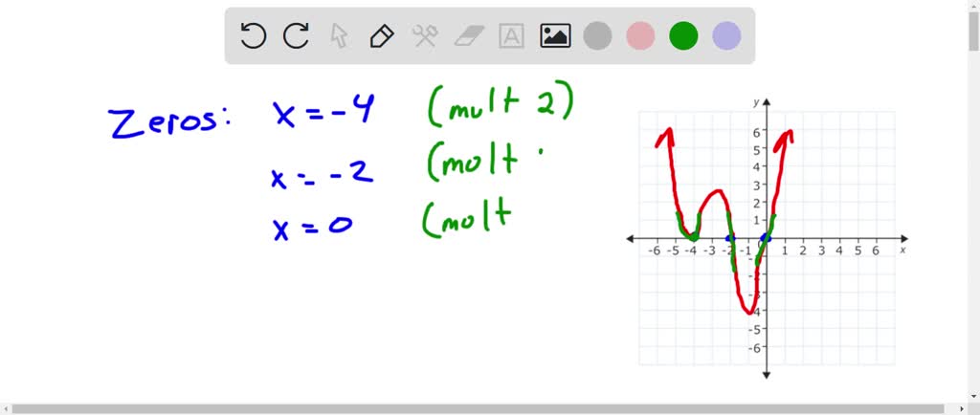Insert an image with the picture tool
The image size is (980, 415).
[x=555, y=35]
